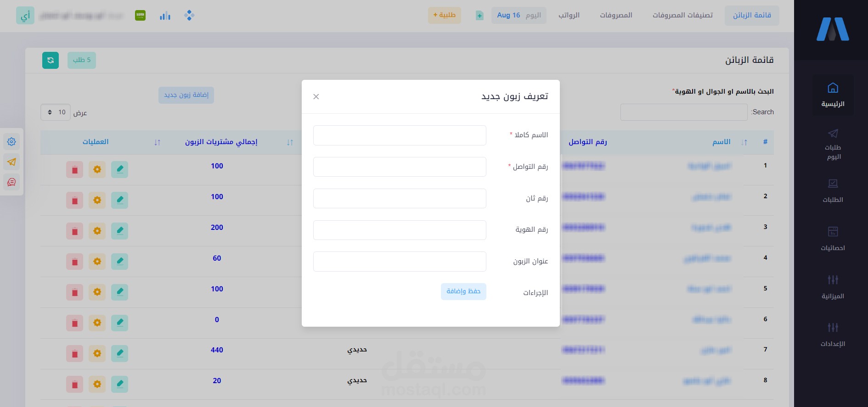This screenshot has height=407, width=868.
Task: Click the Search input field
Action: (684, 112)
